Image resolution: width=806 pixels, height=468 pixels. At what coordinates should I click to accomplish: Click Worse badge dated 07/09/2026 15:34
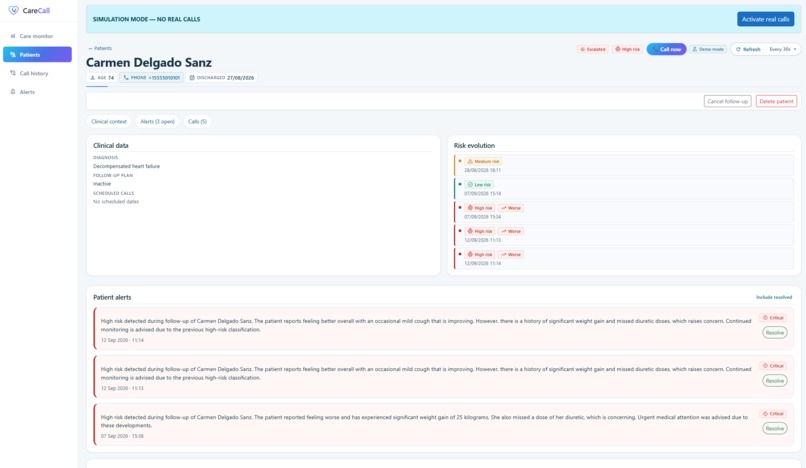tap(510, 208)
